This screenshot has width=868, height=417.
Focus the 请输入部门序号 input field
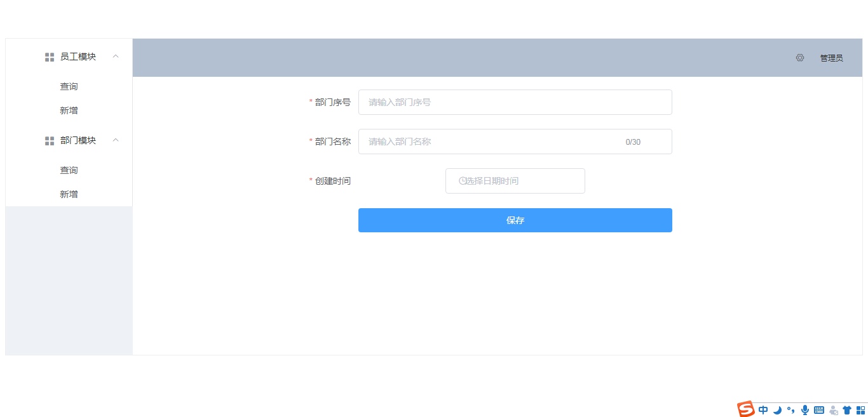pyautogui.click(x=515, y=102)
